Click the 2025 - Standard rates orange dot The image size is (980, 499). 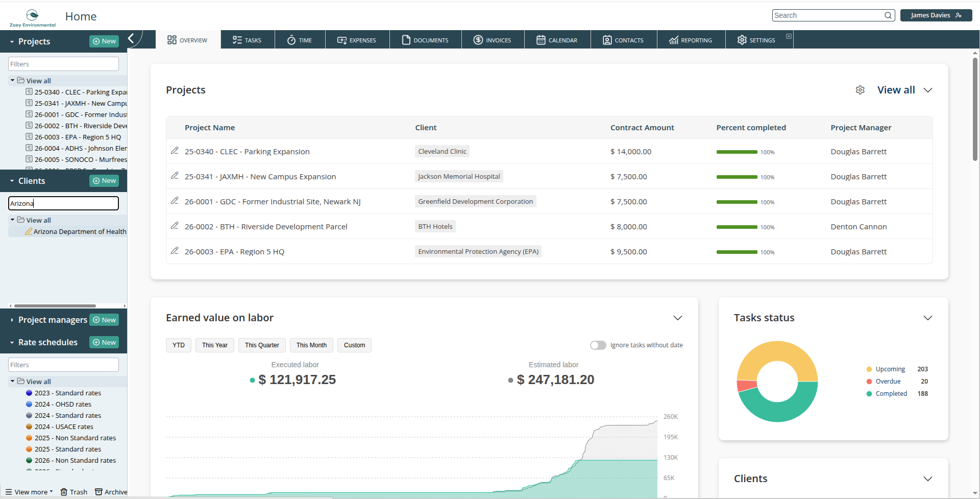29,449
